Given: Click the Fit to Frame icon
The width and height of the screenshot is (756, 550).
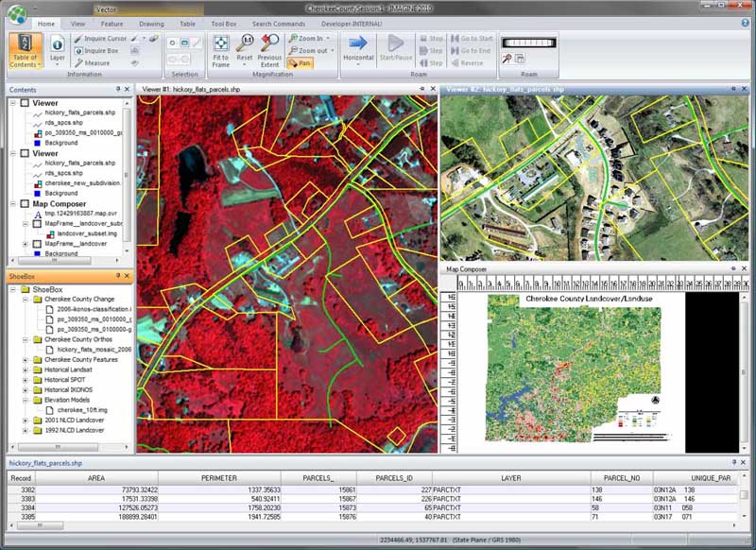Looking at the screenshot, I should pyautogui.click(x=220, y=48).
